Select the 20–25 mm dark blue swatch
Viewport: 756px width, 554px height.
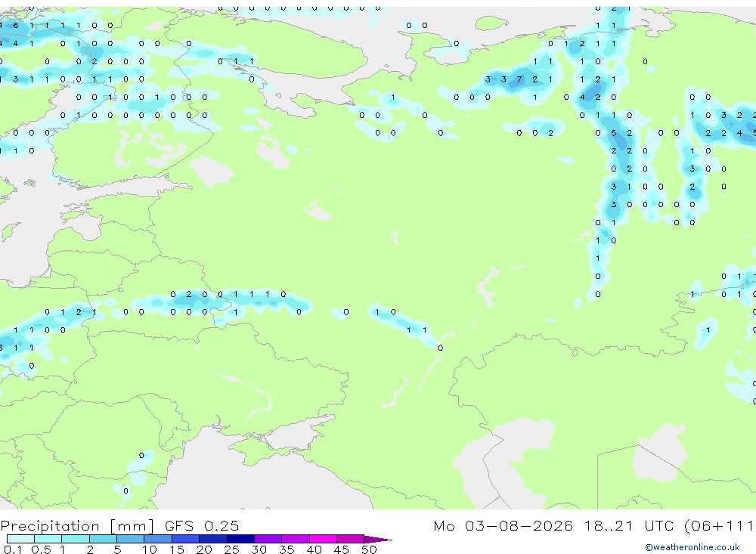coord(213,539)
